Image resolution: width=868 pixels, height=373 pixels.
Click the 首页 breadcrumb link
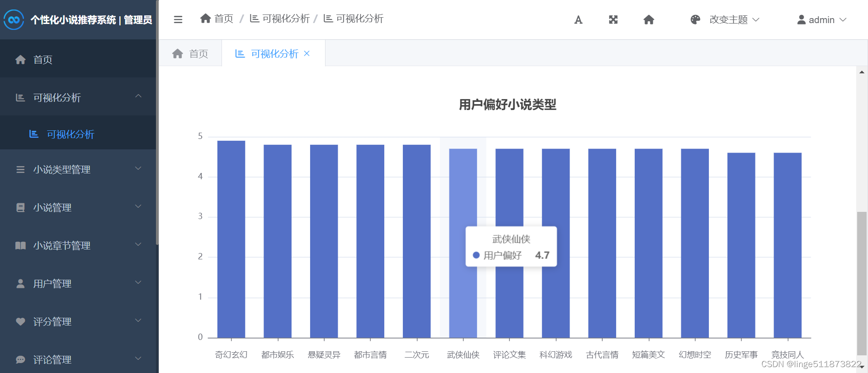click(x=223, y=19)
